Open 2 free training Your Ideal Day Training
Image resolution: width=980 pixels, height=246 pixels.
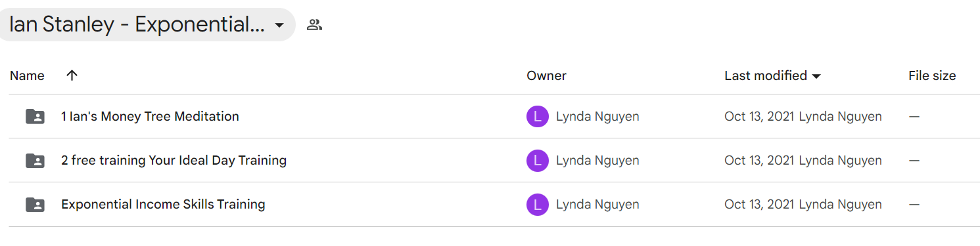pyautogui.click(x=174, y=160)
